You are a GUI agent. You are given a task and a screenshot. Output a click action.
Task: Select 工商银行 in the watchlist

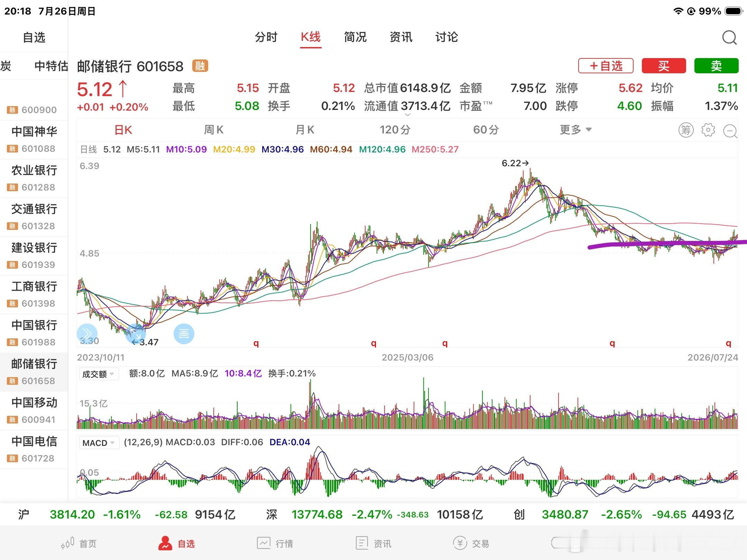(x=34, y=295)
